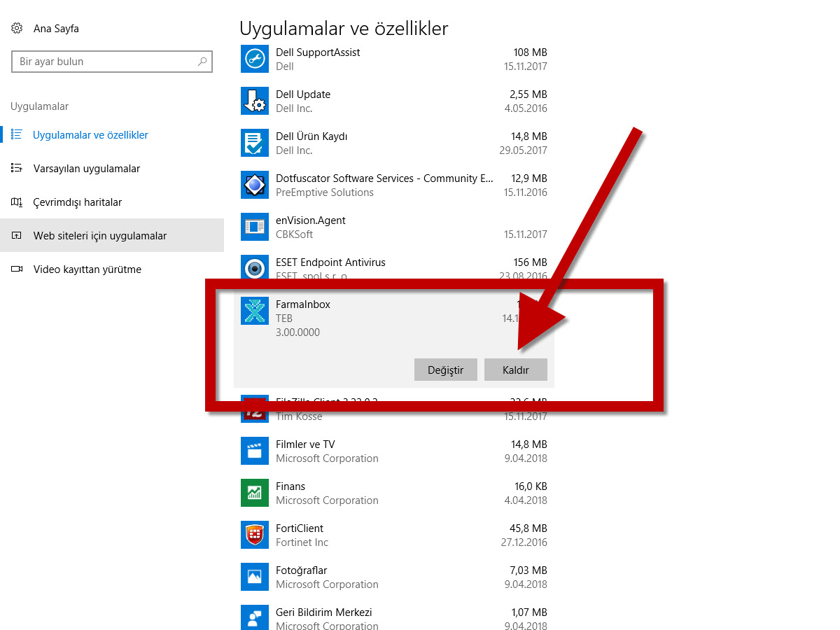
Task: Click the 3.00.0000 version text
Action: (x=297, y=332)
